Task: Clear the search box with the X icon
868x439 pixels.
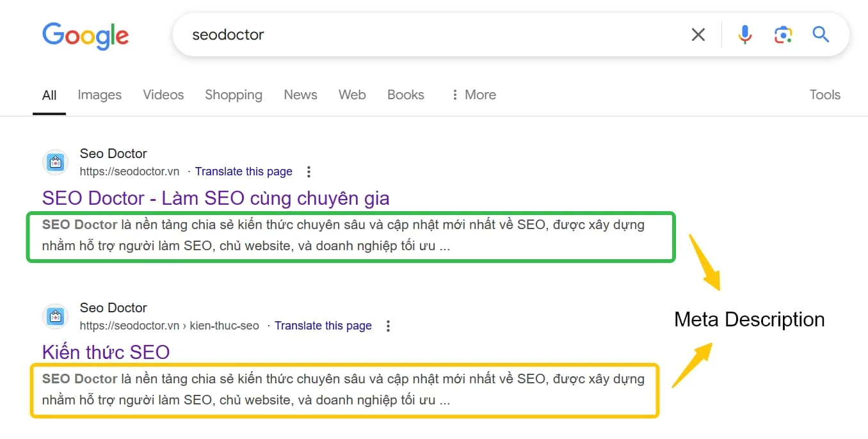Action: [698, 35]
